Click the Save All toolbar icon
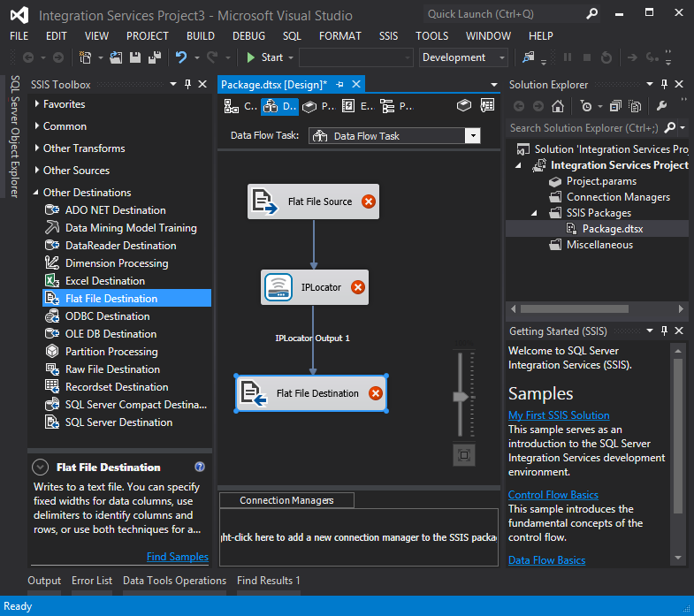The width and height of the screenshot is (694, 616). click(154, 57)
